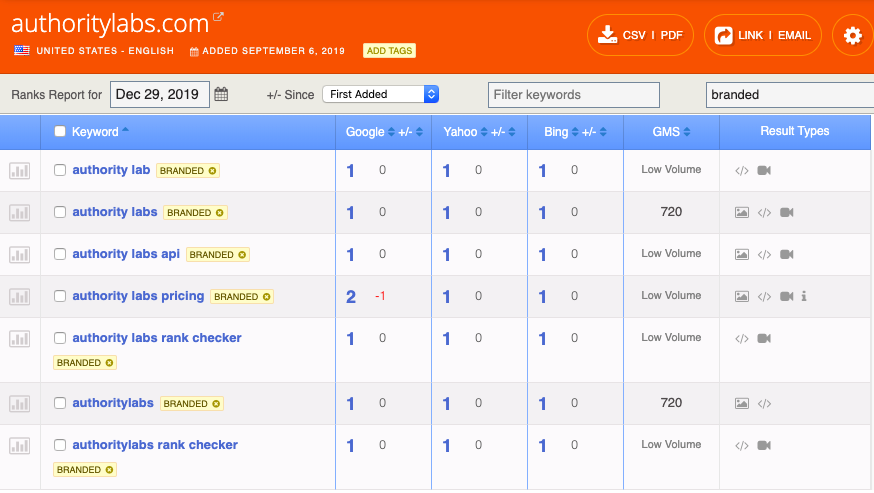
Task: Open chart icon for authoritylabs rank checker row
Action: click(20, 446)
